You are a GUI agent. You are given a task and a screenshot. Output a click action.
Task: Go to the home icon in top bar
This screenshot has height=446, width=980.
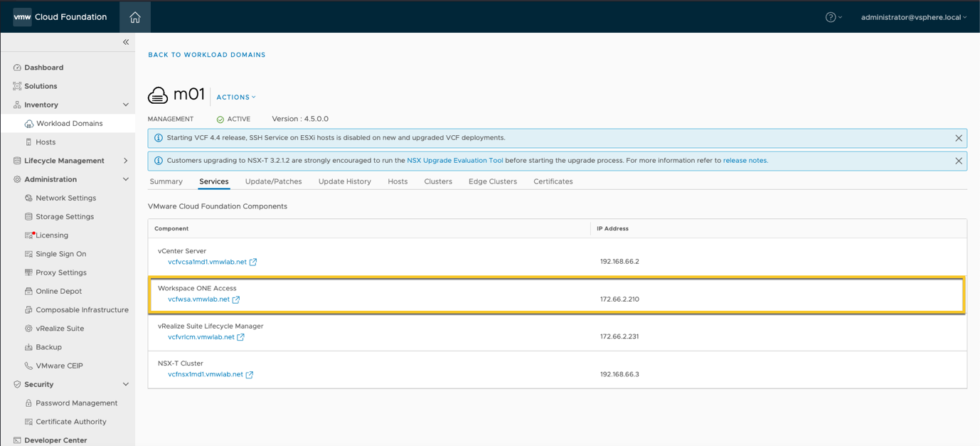point(135,17)
